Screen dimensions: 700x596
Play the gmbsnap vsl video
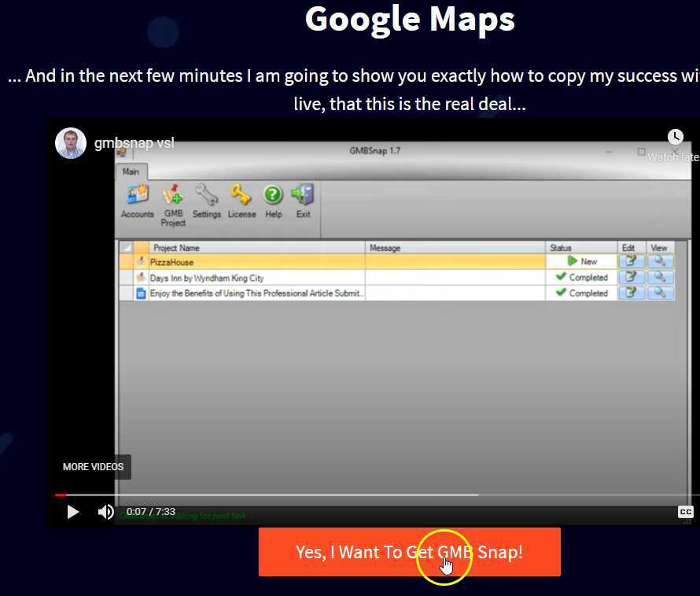[73, 512]
